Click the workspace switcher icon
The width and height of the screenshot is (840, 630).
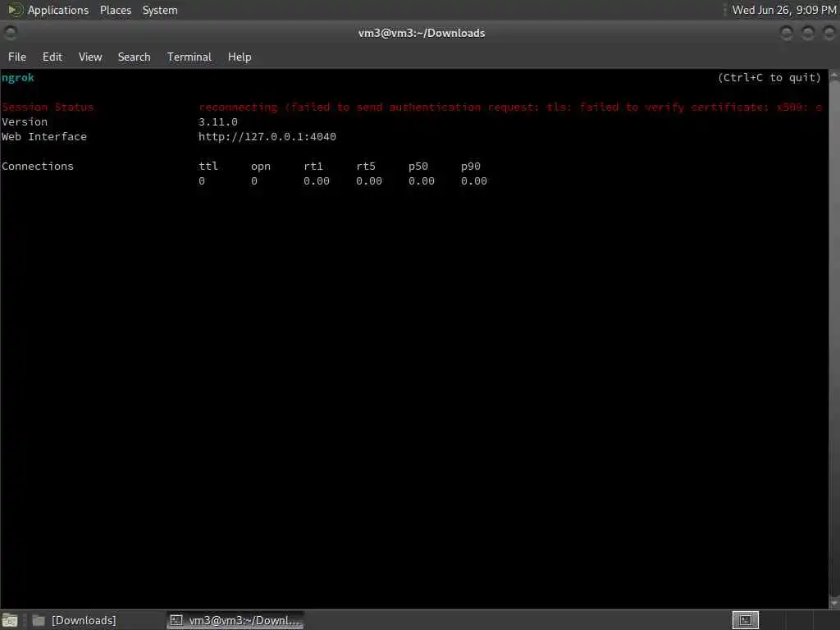(745, 620)
